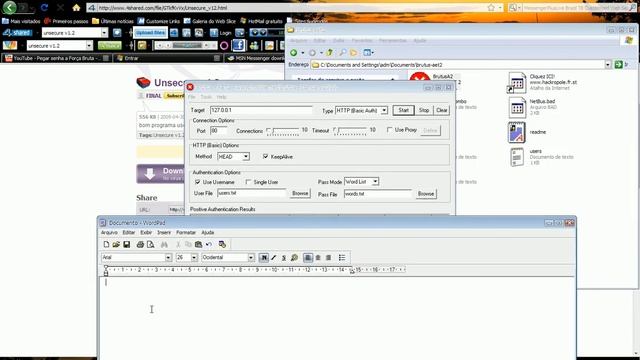Toggle bullet list in WordPad
The height and width of the screenshot is (360, 640).
click(x=342, y=258)
